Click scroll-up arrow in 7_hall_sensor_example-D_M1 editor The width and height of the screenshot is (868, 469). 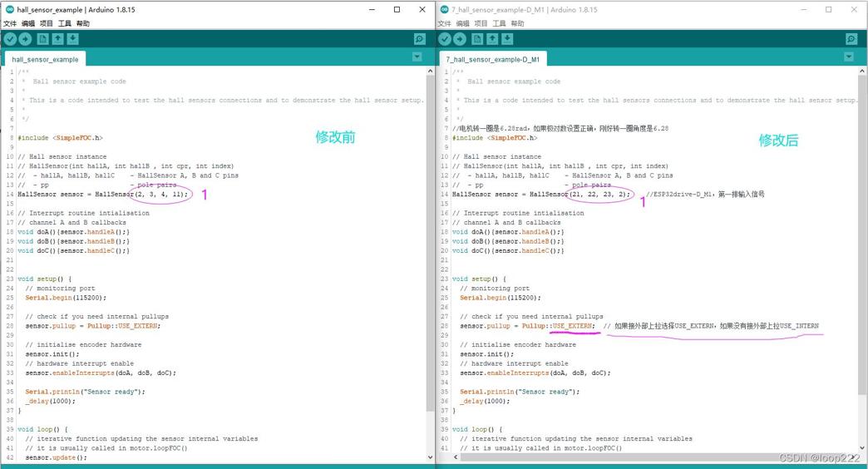[862, 72]
